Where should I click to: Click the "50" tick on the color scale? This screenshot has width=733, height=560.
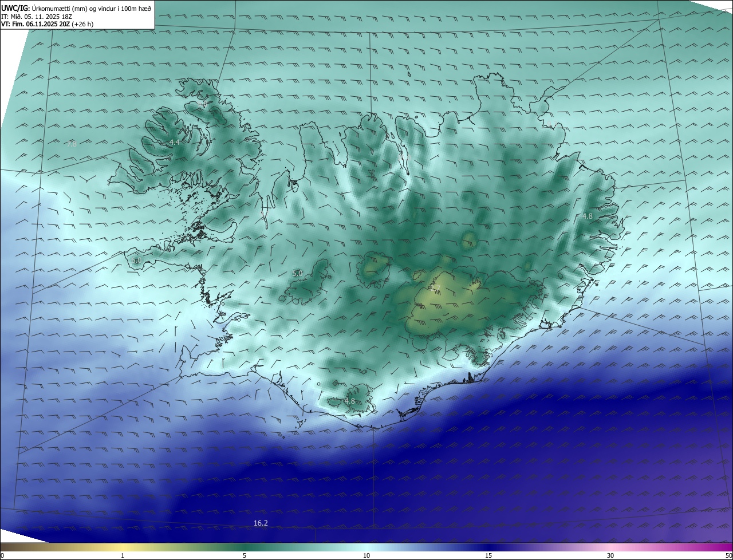[x=728, y=555]
